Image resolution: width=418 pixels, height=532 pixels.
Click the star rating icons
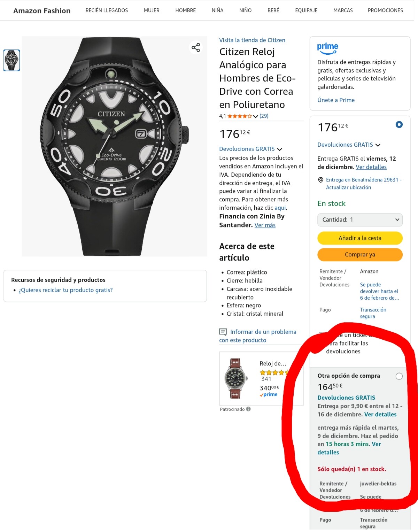pyautogui.click(x=240, y=116)
